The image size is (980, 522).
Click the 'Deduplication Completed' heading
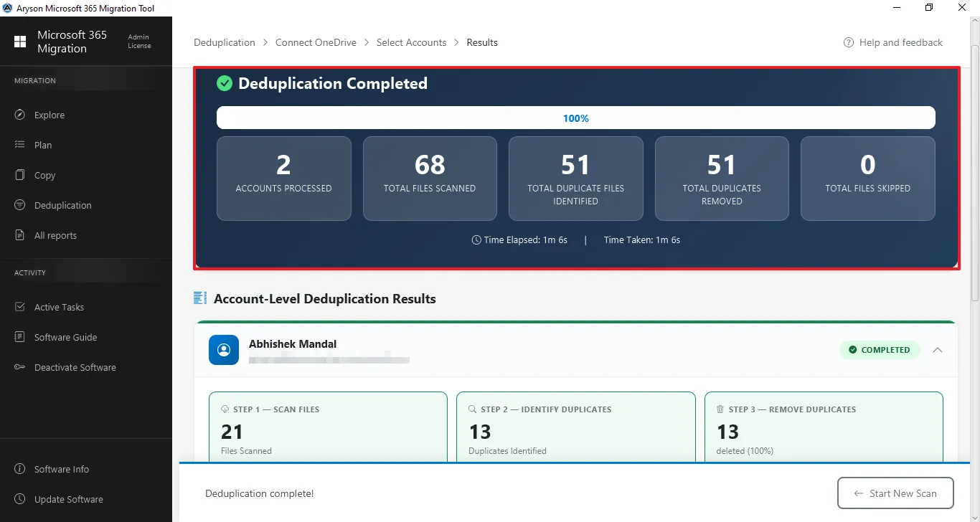[333, 83]
